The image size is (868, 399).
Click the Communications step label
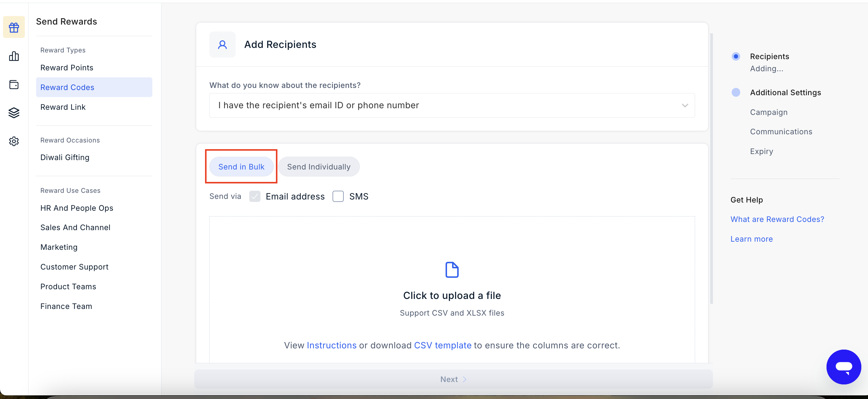(x=781, y=132)
